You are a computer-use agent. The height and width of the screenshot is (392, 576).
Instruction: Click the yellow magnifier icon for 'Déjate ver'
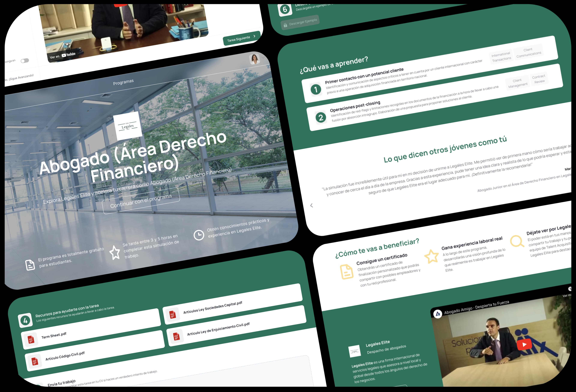click(517, 241)
